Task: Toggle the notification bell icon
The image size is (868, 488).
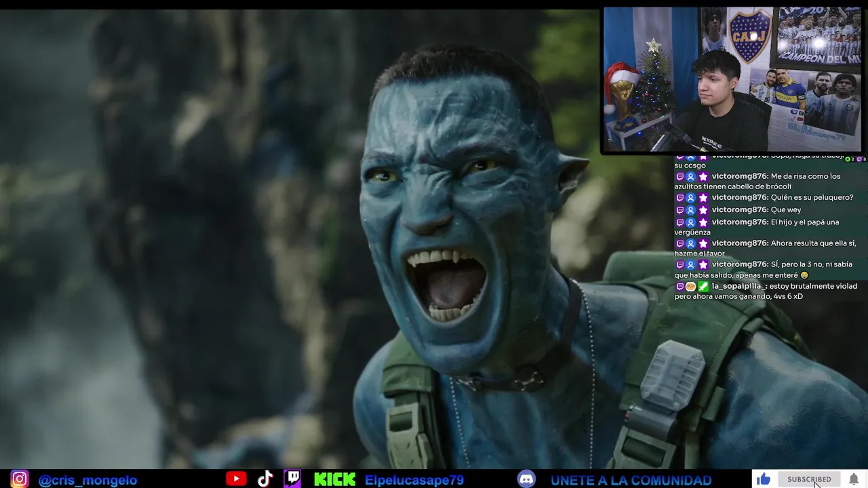Action: point(854,479)
